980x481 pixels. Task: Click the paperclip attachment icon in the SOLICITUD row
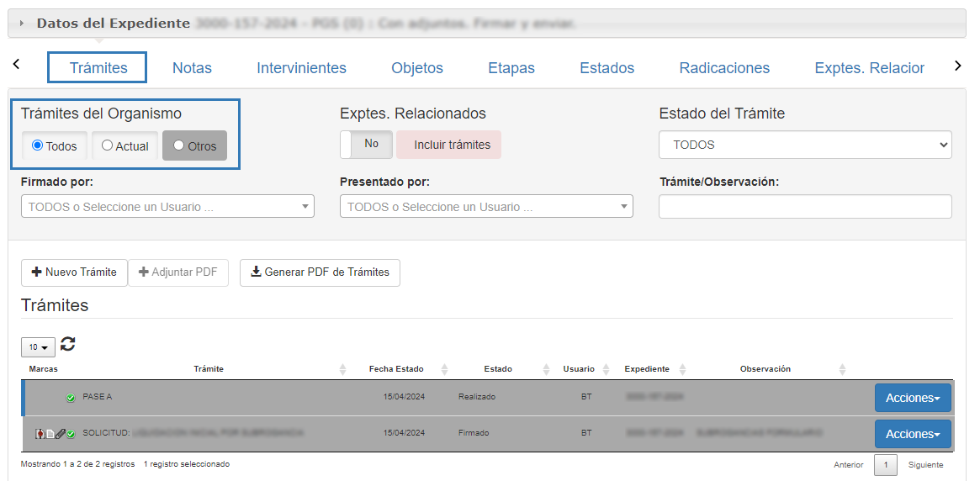pyautogui.click(x=60, y=434)
